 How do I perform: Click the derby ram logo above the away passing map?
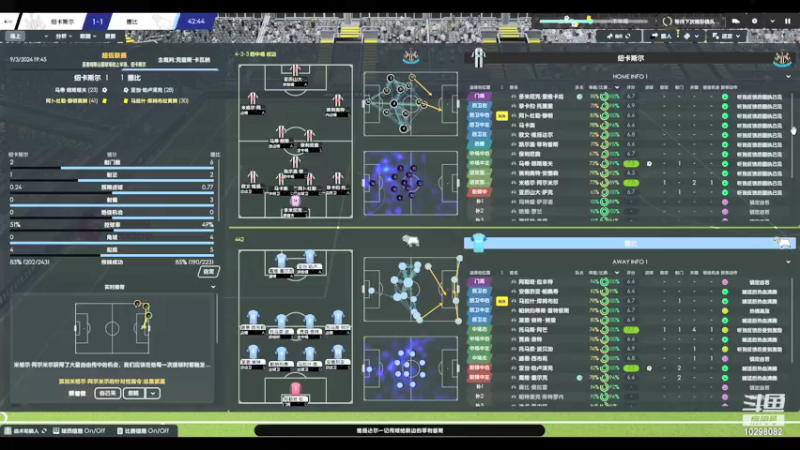[x=411, y=240]
